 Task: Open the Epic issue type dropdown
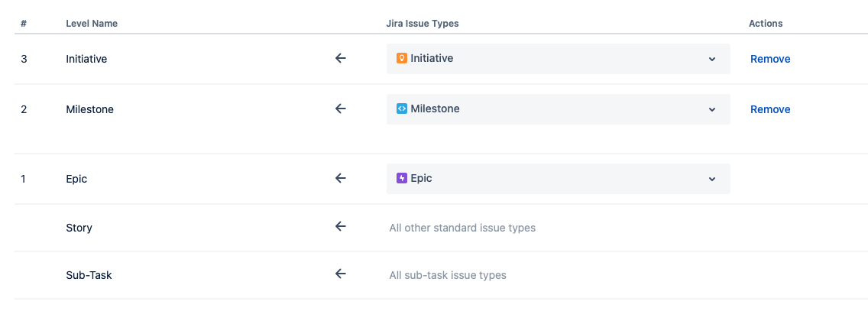click(x=558, y=179)
